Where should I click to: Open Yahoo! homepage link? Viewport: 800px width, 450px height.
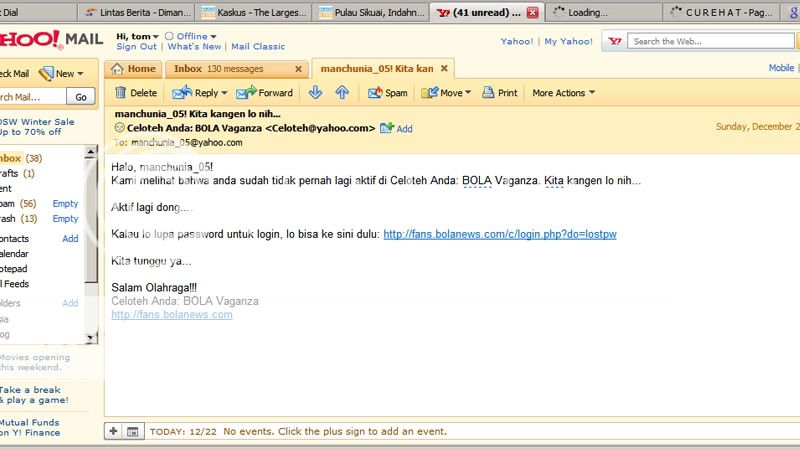pos(517,41)
